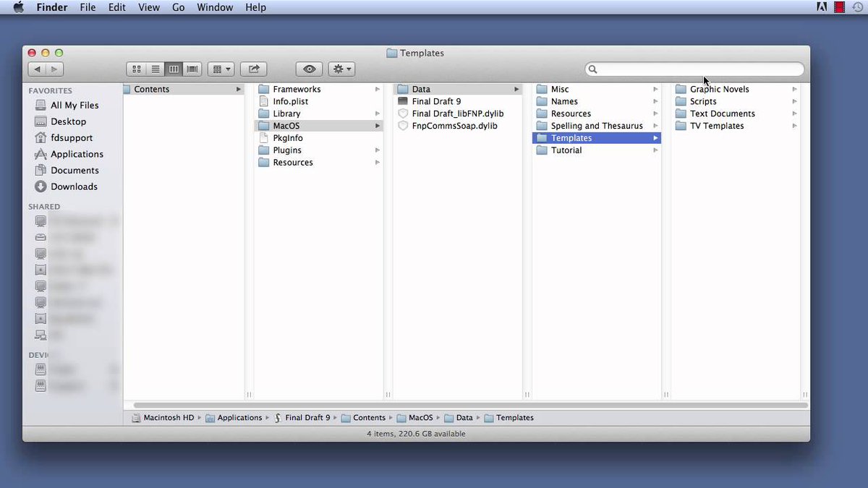868x488 pixels.
Task: Go forward with the right arrow button
Action: [54, 69]
